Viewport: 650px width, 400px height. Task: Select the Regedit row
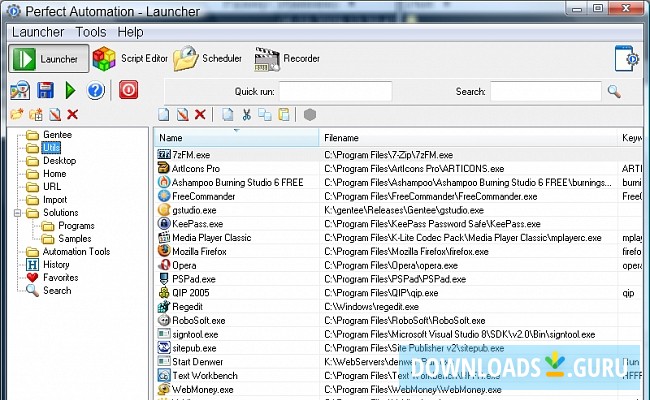pos(398,307)
